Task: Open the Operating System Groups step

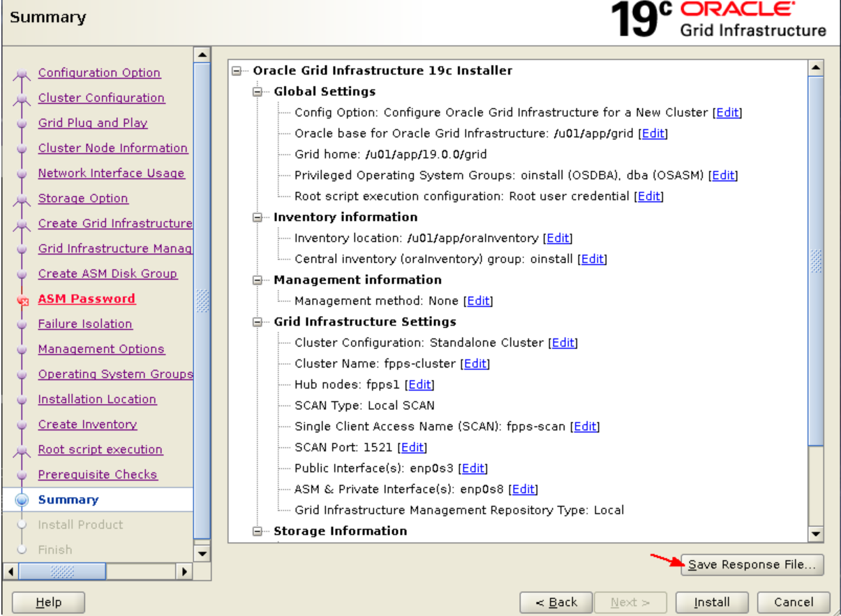Action: click(x=115, y=374)
